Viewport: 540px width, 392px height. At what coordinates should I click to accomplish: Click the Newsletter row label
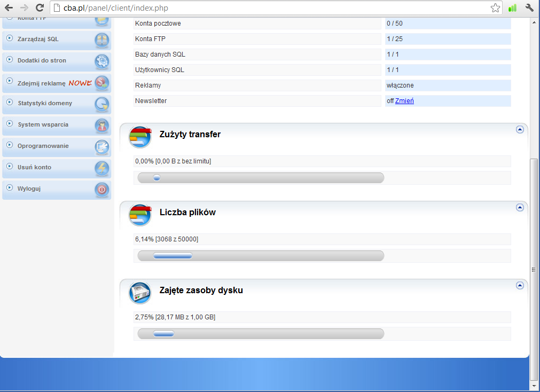(151, 101)
